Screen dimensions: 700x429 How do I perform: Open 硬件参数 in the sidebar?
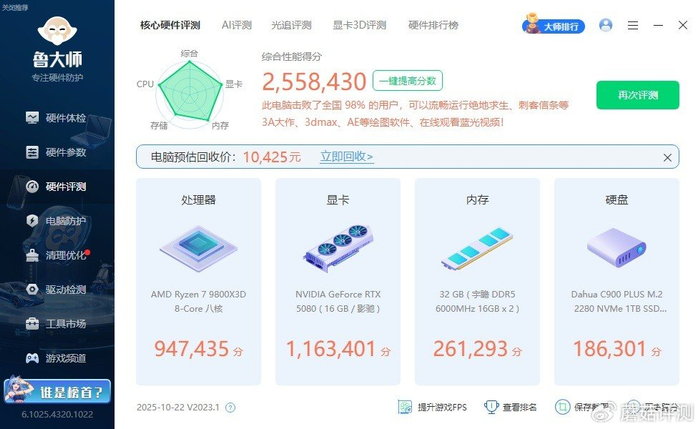(56, 152)
